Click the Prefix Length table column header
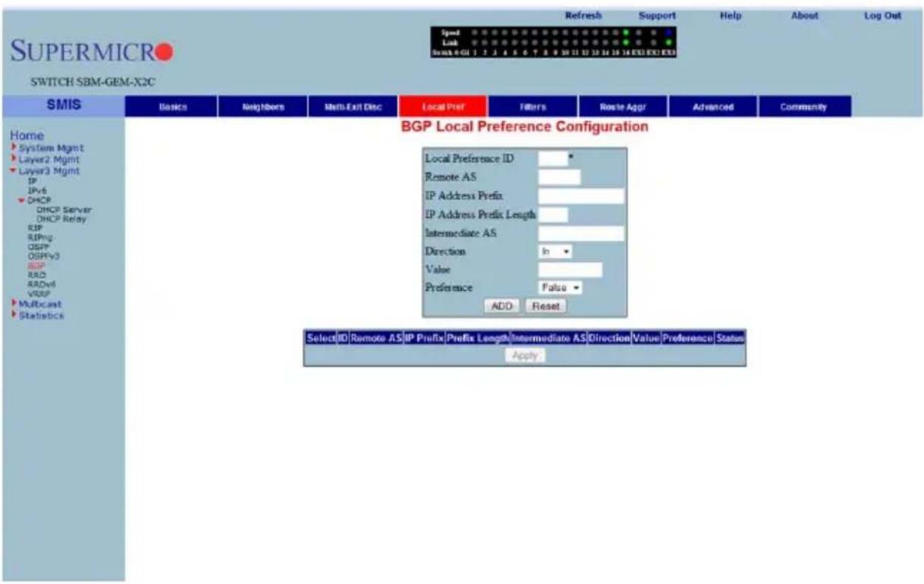The image size is (924, 584). tap(478, 337)
